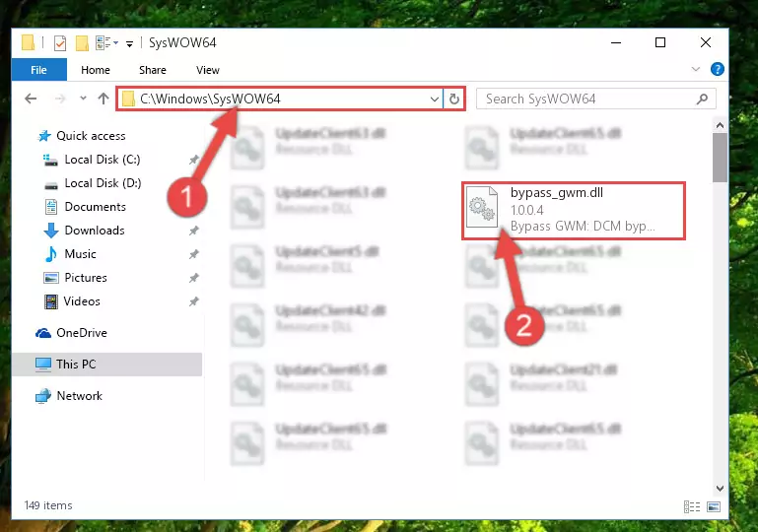Image resolution: width=758 pixels, height=532 pixels.
Task: Open the address bar history dropdown
Action: coord(434,100)
